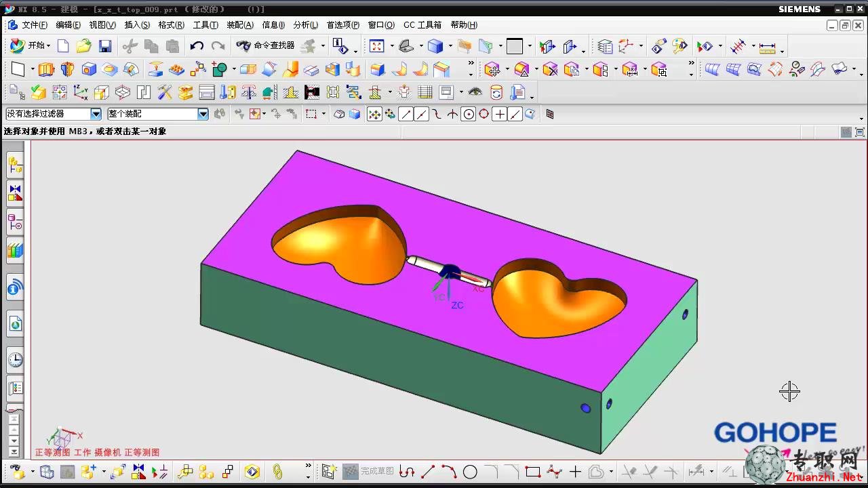The width and height of the screenshot is (868, 488).
Task: Click the Fit view icon
Action: point(376,46)
